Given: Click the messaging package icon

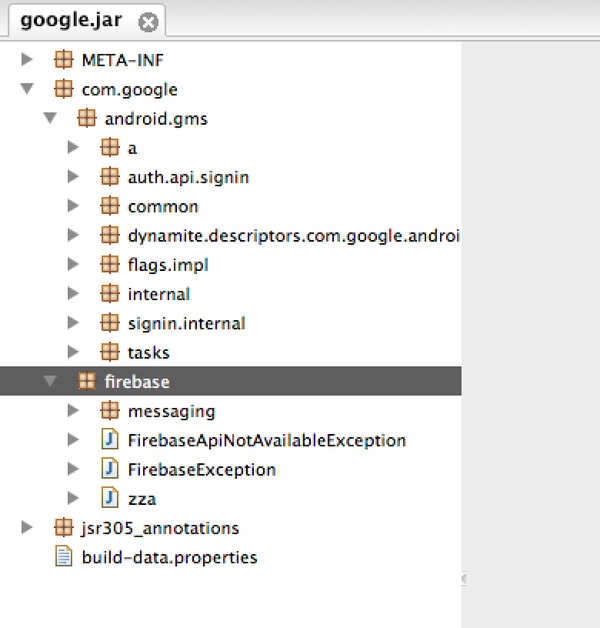Looking at the screenshot, I should tap(110, 411).
